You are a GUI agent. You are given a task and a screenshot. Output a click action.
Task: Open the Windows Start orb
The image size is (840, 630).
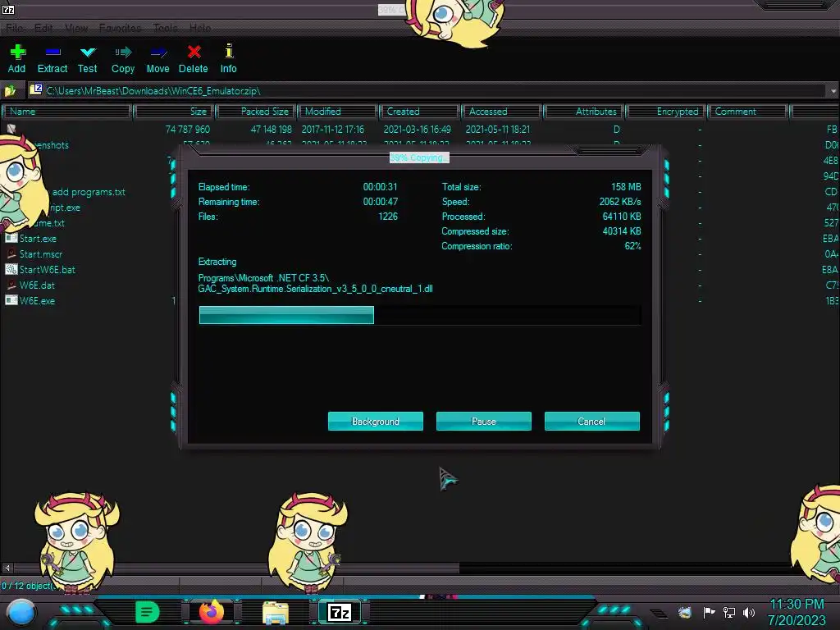point(21,612)
